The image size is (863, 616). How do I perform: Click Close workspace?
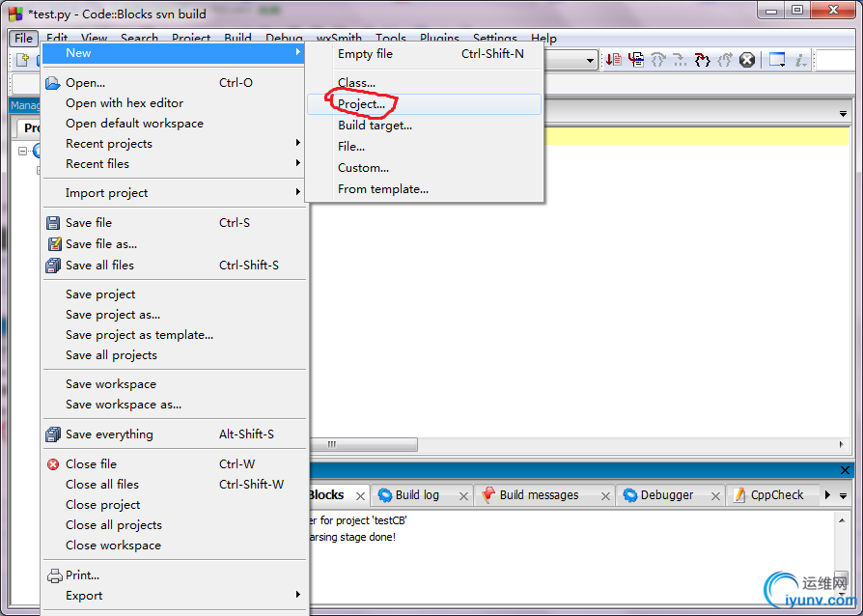click(x=174, y=546)
